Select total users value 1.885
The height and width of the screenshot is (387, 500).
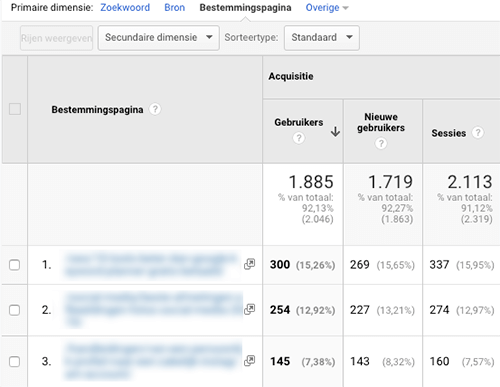click(311, 182)
